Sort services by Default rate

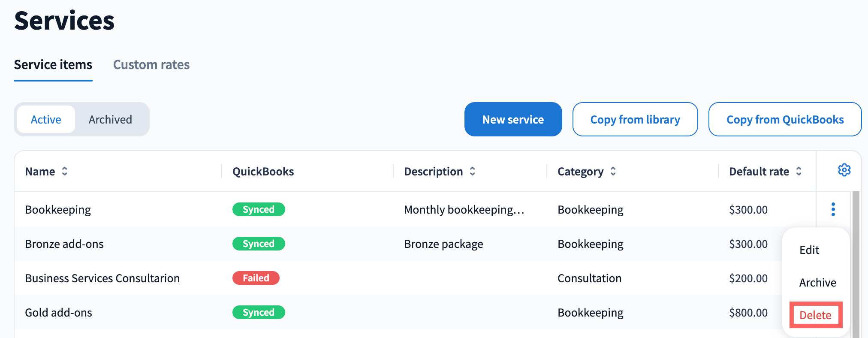click(799, 172)
